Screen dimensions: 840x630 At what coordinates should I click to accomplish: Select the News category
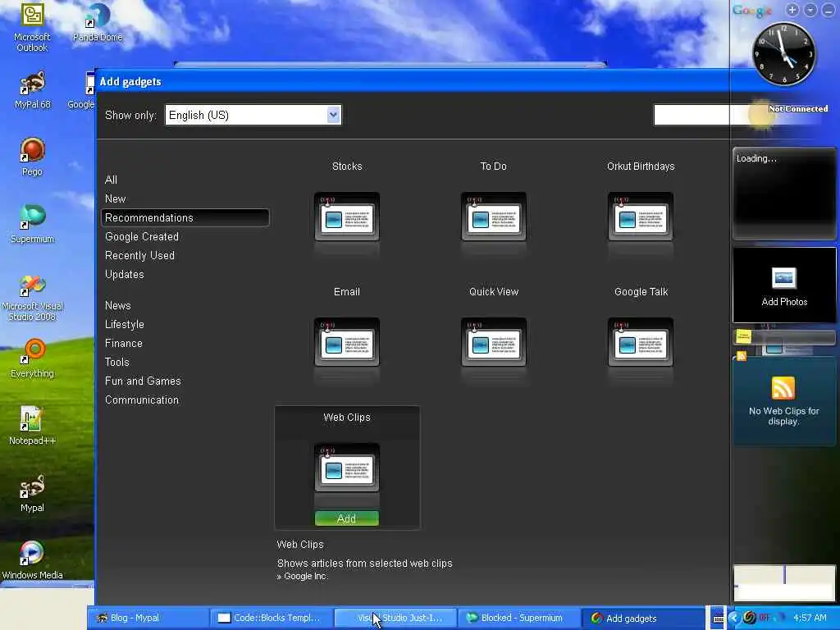(x=118, y=305)
